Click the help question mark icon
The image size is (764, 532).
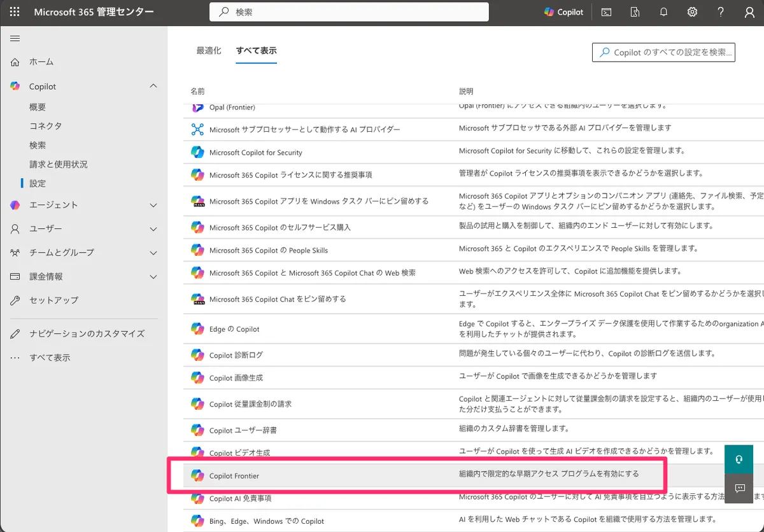click(x=721, y=12)
